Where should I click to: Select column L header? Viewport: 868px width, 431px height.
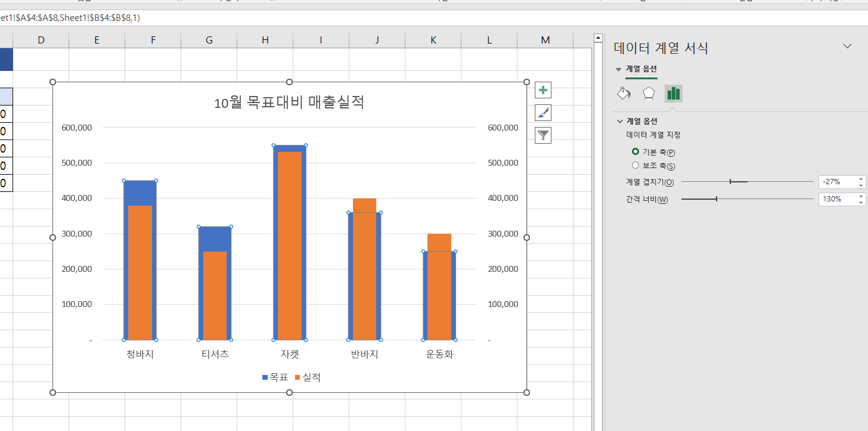coord(489,40)
